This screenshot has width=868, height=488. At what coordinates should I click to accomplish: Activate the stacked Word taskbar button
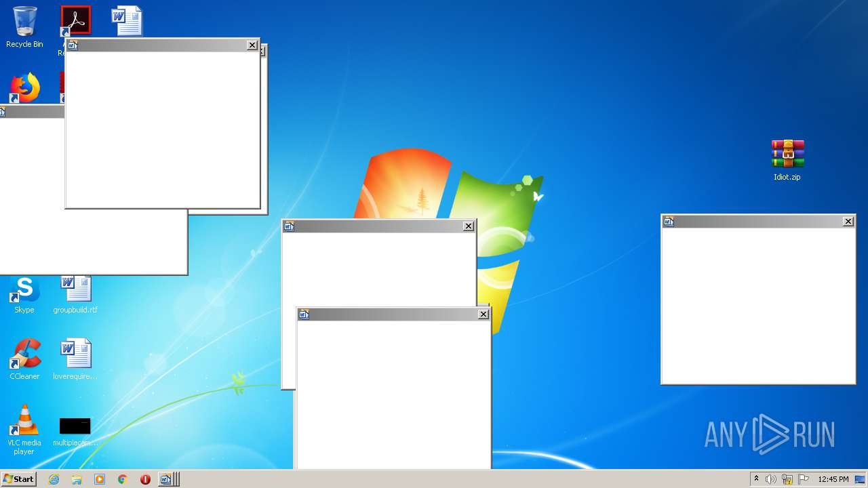168,479
